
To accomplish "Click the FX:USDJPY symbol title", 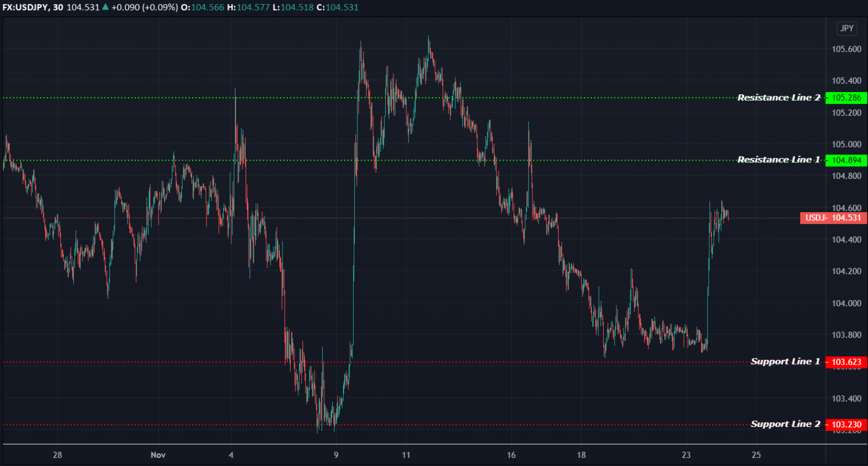I will click(x=25, y=7).
